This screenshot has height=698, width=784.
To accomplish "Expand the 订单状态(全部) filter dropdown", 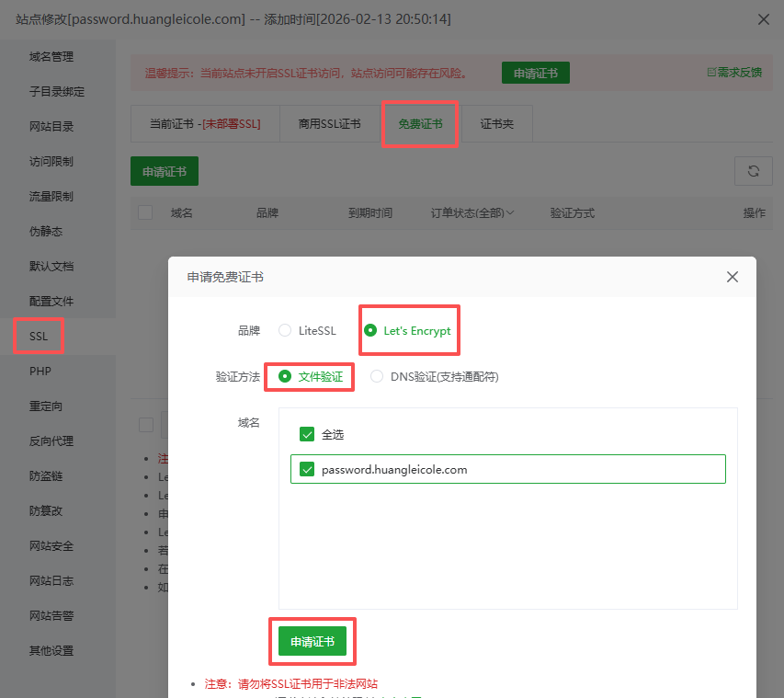I will coord(472,213).
